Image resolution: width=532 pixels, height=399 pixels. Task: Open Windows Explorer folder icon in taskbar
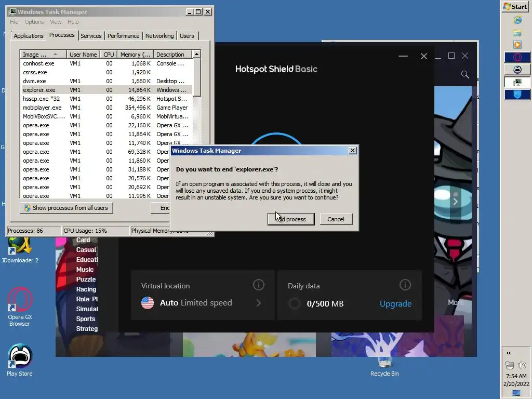coord(517,33)
